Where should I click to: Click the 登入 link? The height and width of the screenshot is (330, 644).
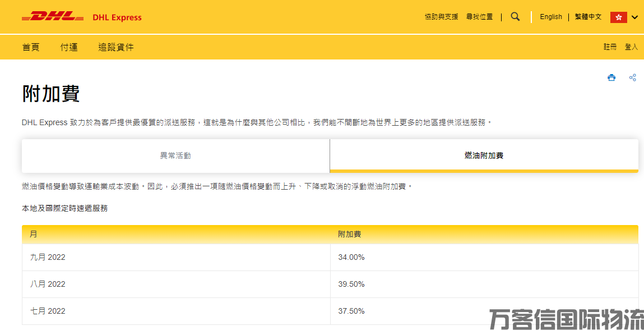coord(631,47)
